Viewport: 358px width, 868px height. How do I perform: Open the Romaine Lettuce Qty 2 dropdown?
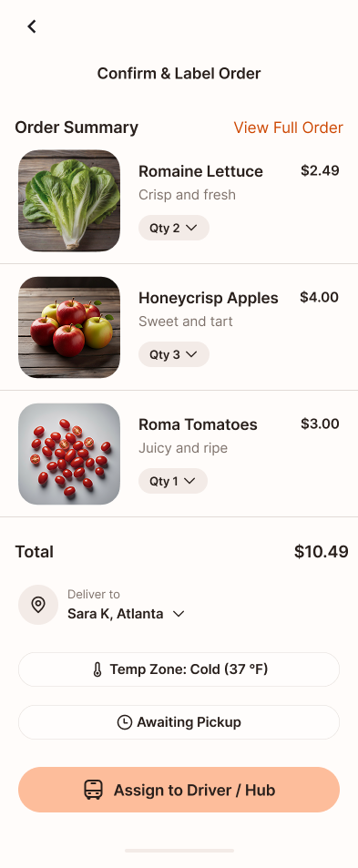coord(174,228)
